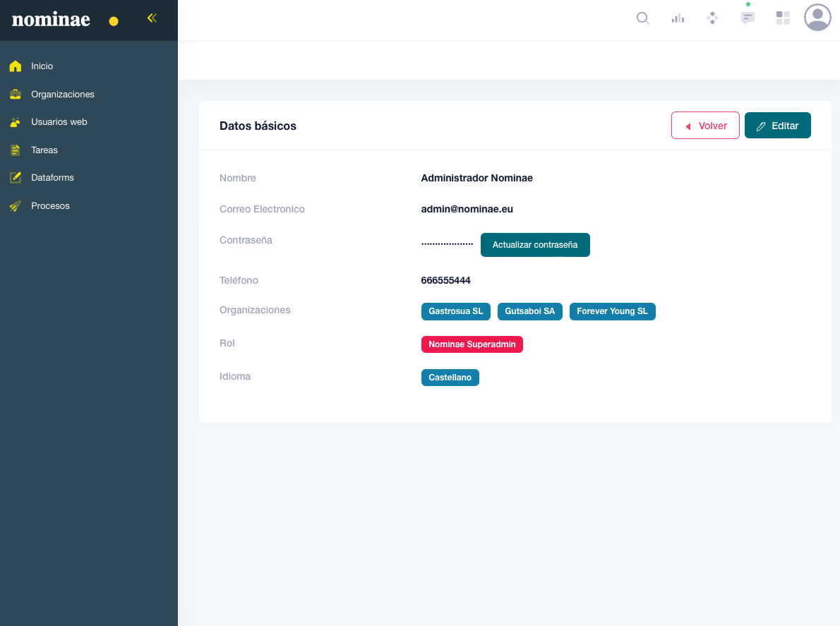The height and width of the screenshot is (626, 840).
Task: Open the Procesos menu entry
Action: click(50, 206)
